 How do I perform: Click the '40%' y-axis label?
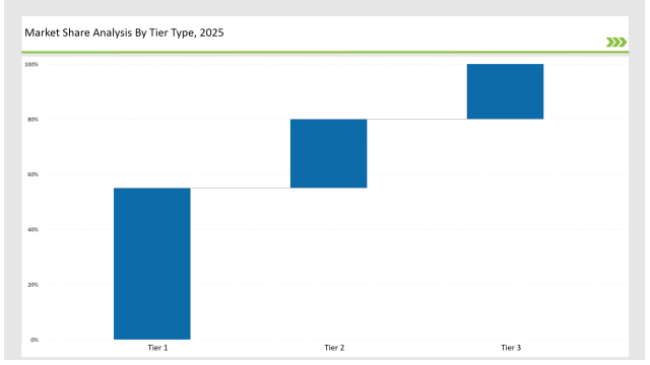pos(33,229)
